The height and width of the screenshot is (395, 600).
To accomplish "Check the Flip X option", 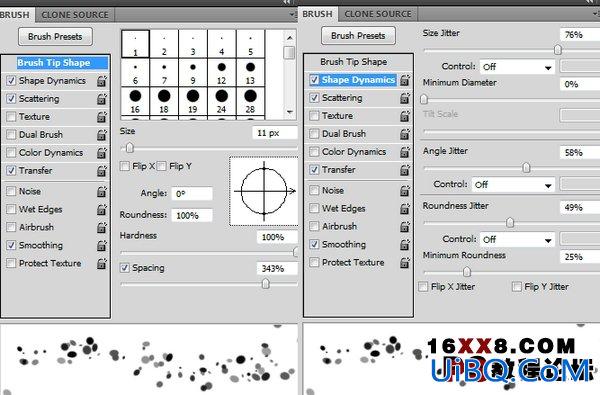I will (x=124, y=166).
